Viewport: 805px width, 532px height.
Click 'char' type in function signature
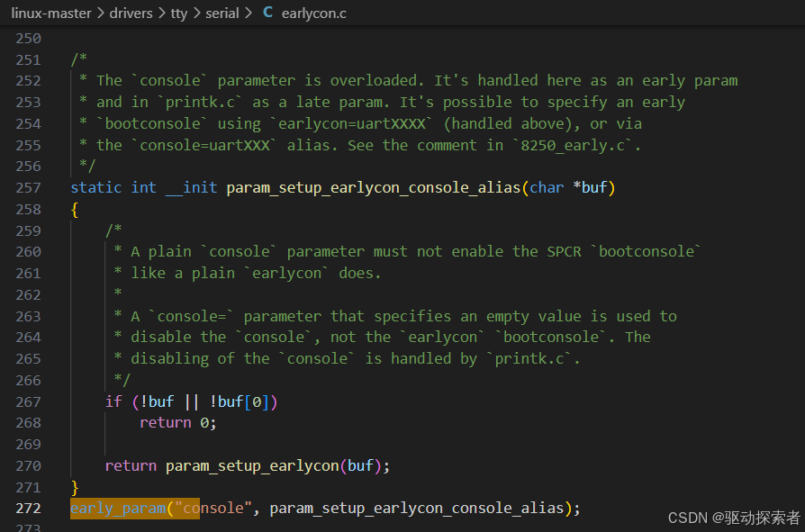547,188
